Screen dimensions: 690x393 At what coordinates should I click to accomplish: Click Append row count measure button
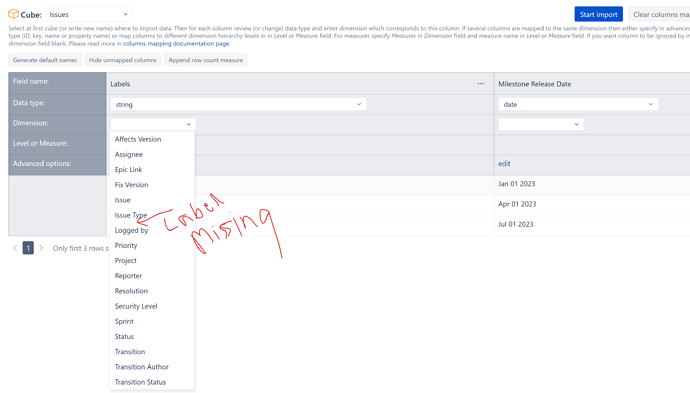point(206,60)
